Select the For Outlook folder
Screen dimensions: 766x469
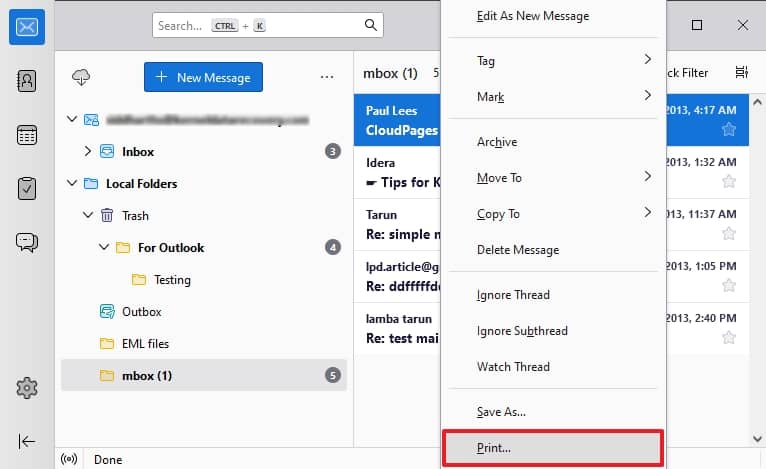pyautogui.click(x=204, y=248)
